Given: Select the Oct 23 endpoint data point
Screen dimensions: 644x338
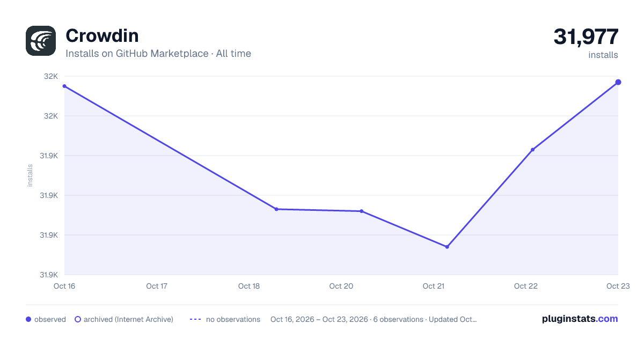Looking at the screenshot, I should tap(618, 82).
